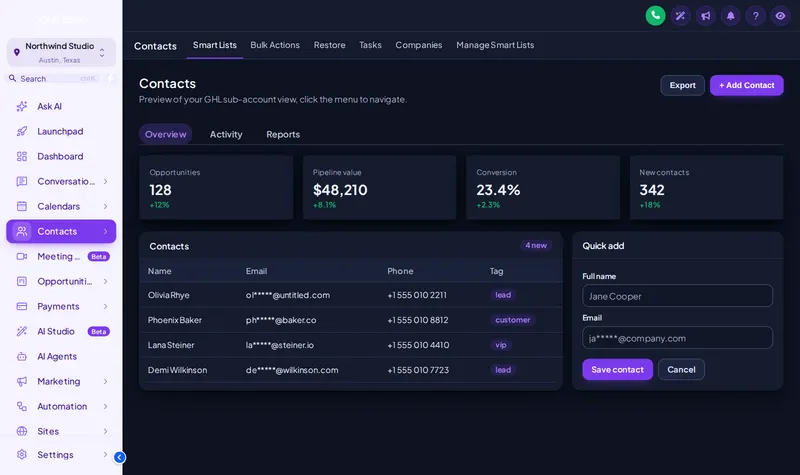Go to the Restore tab
The image size is (800, 475).
click(330, 45)
